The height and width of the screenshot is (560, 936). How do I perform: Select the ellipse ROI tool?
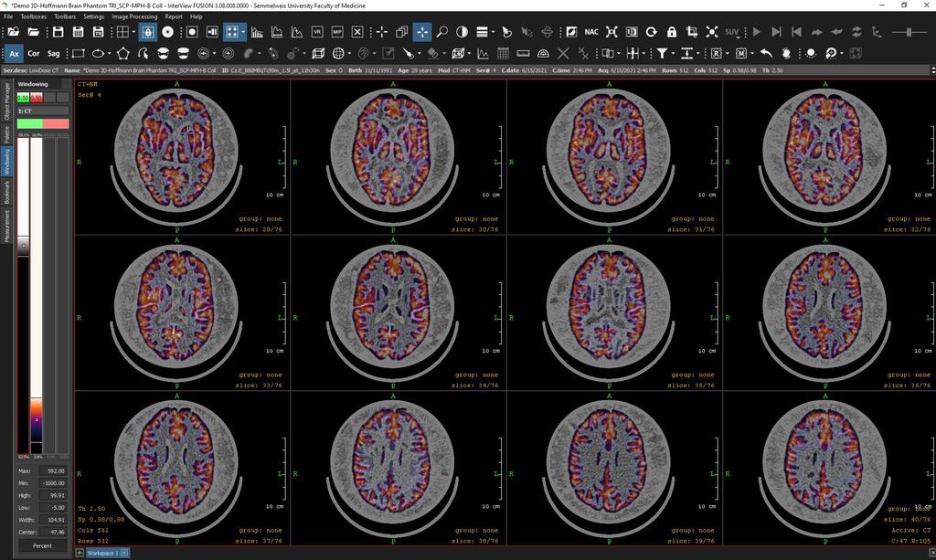coord(98,53)
